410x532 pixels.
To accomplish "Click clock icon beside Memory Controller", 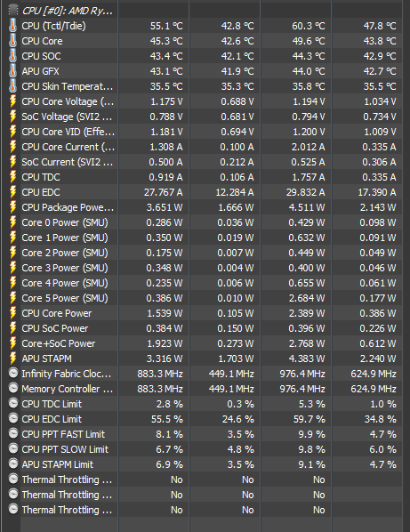I will coord(13,388).
